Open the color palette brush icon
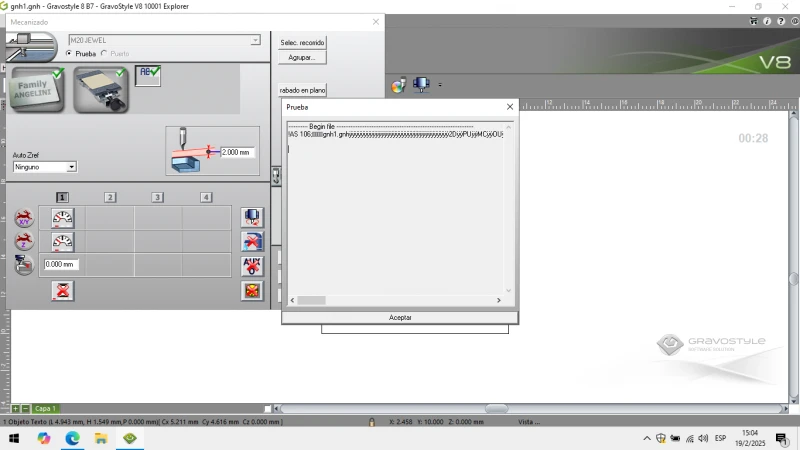The height and width of the screenshot is (450, 800). point(398,85)
